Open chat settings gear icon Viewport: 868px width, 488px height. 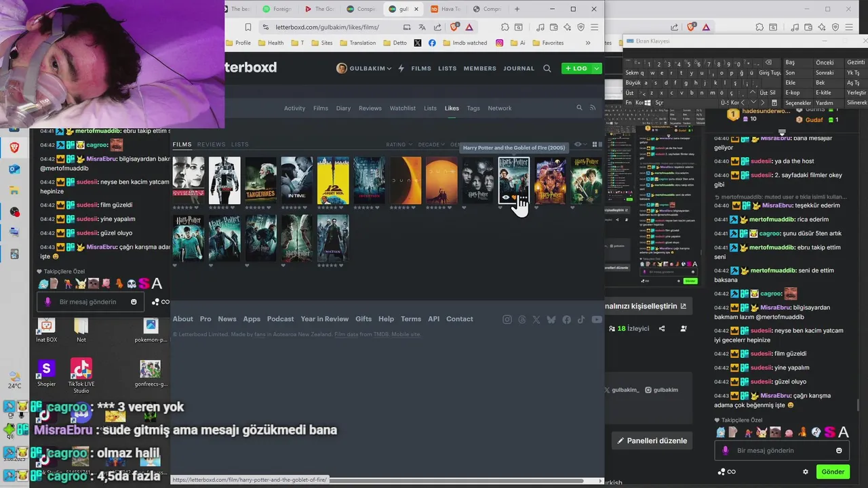click(x=806, y=472)
